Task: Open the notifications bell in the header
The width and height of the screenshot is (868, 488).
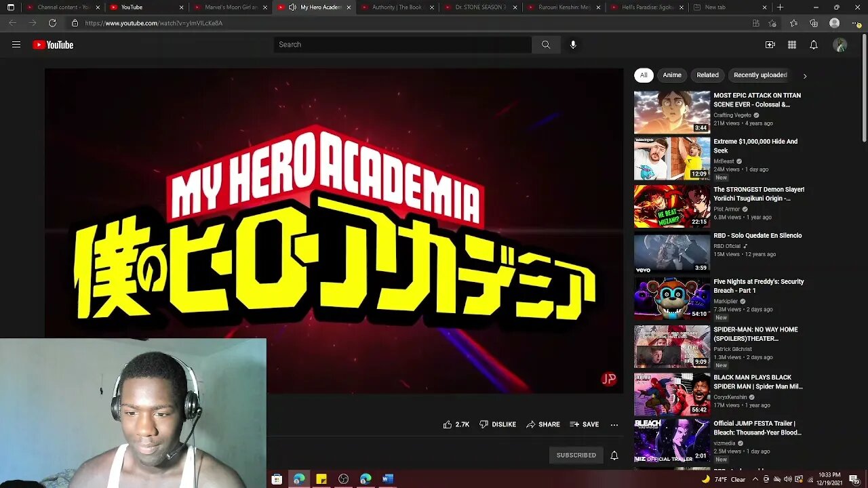Action: (814, 45)
